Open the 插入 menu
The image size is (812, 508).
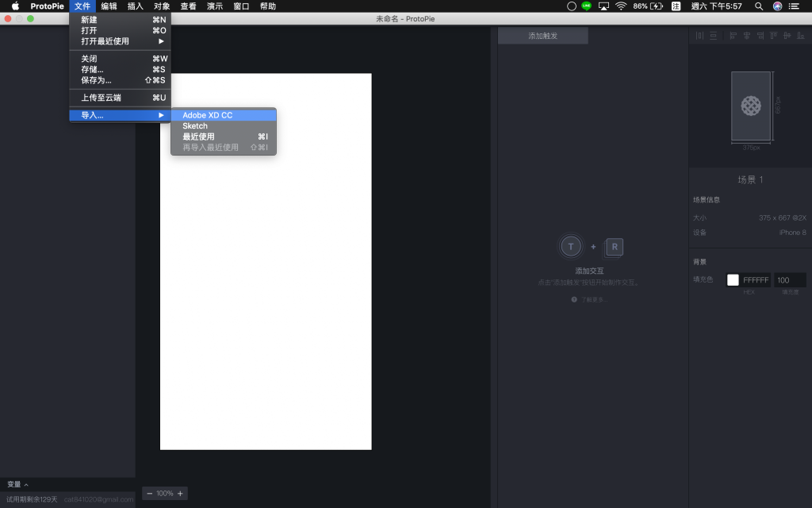click(136, 6)
